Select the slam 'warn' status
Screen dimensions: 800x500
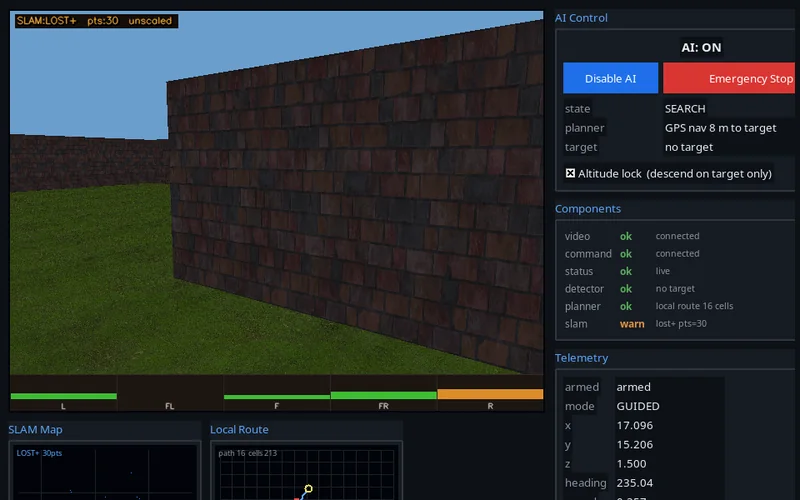point(632,324)
